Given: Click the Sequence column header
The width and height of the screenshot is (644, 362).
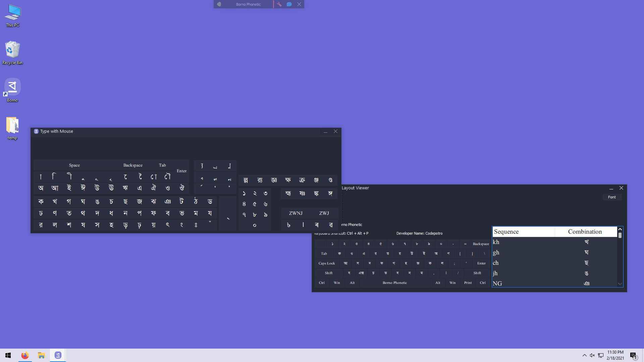Looking at the screenshot, I should tap(524, 232).
